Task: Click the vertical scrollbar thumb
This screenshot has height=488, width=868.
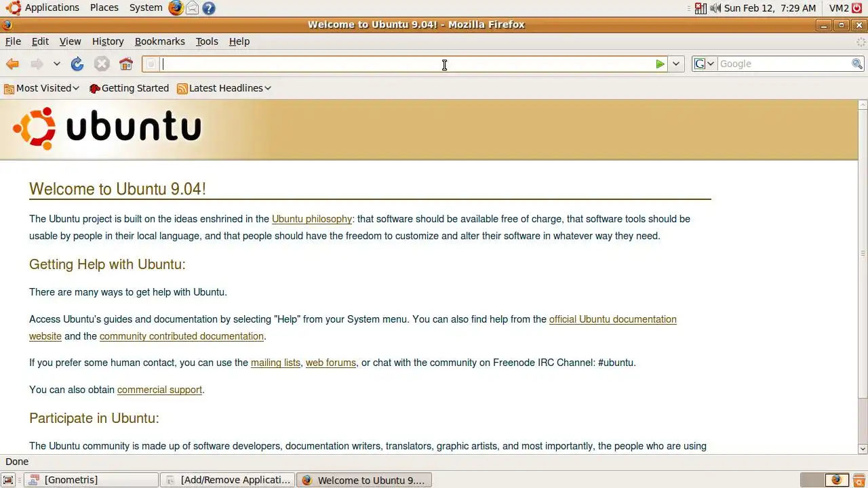Action: pyautogui.click(x=863, y=254)
